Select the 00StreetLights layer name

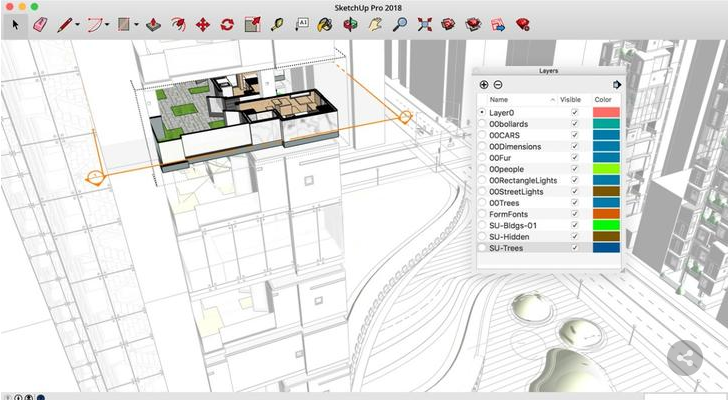pos(516,192)
